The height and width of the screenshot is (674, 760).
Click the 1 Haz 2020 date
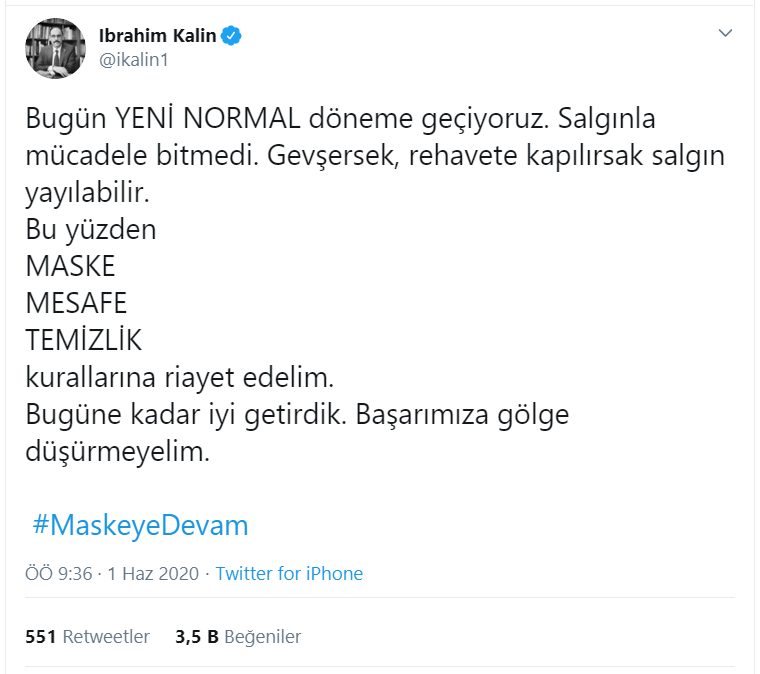(153, 574)
